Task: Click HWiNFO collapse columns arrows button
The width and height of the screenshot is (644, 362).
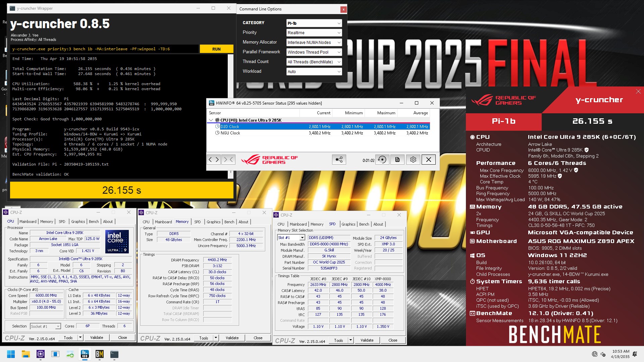Action: [228, 160]
